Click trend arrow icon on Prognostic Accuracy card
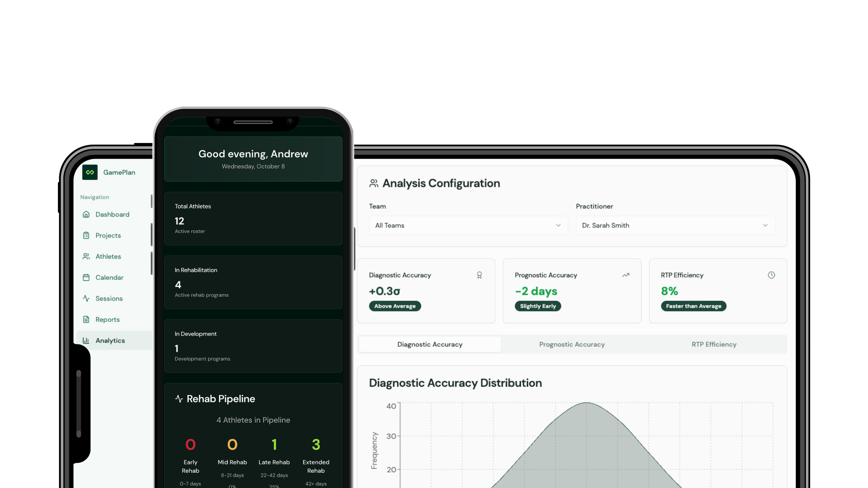Viewport: 868px width, 488px height. 625,275
